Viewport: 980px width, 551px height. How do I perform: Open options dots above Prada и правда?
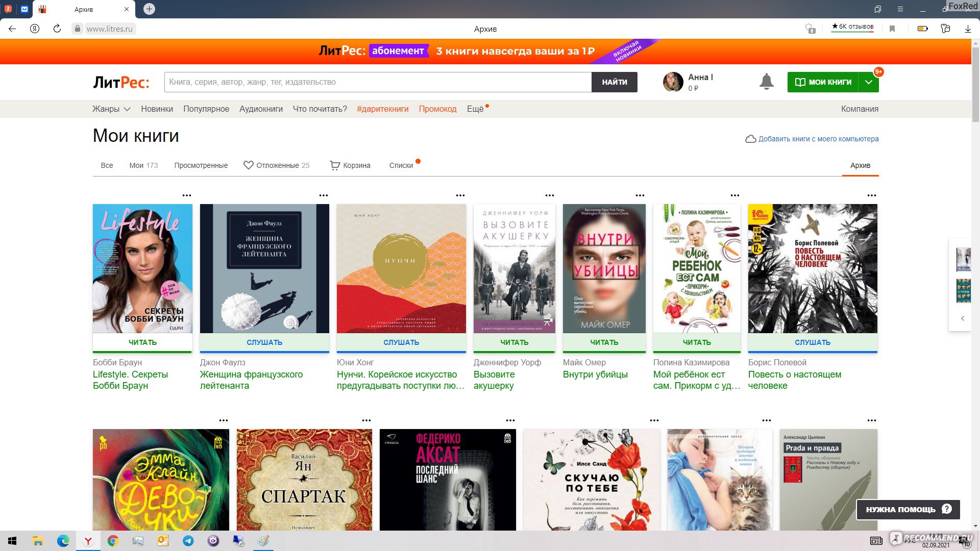click(x=872, y=420)
